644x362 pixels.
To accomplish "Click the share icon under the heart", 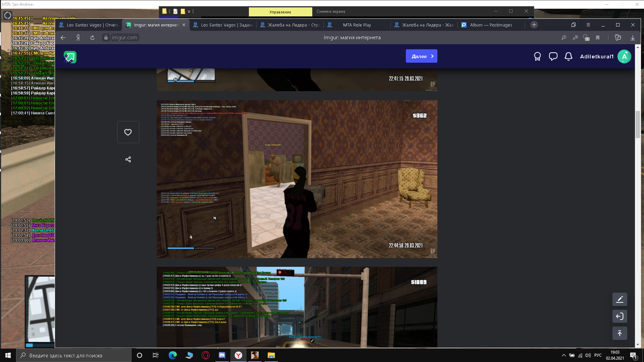I will tap(128, 160).
